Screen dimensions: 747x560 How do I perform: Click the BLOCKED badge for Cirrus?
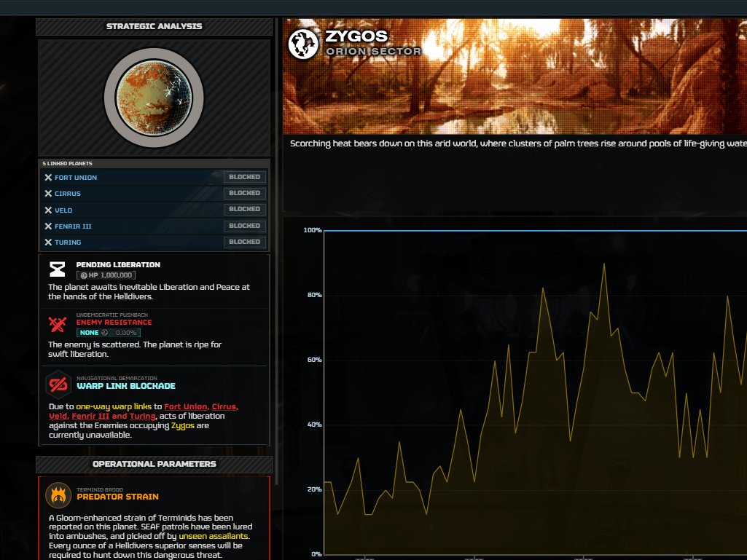coord(245,193)
